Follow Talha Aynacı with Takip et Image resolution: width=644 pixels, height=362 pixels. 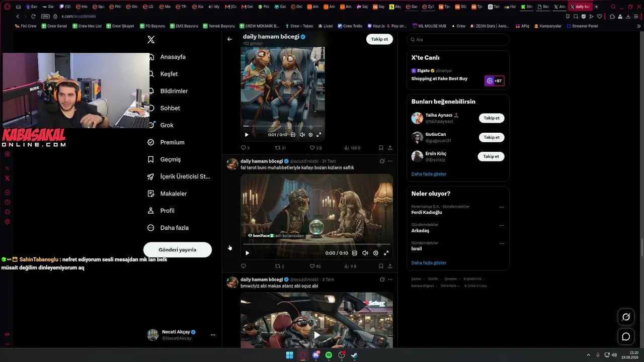[492, 118]
